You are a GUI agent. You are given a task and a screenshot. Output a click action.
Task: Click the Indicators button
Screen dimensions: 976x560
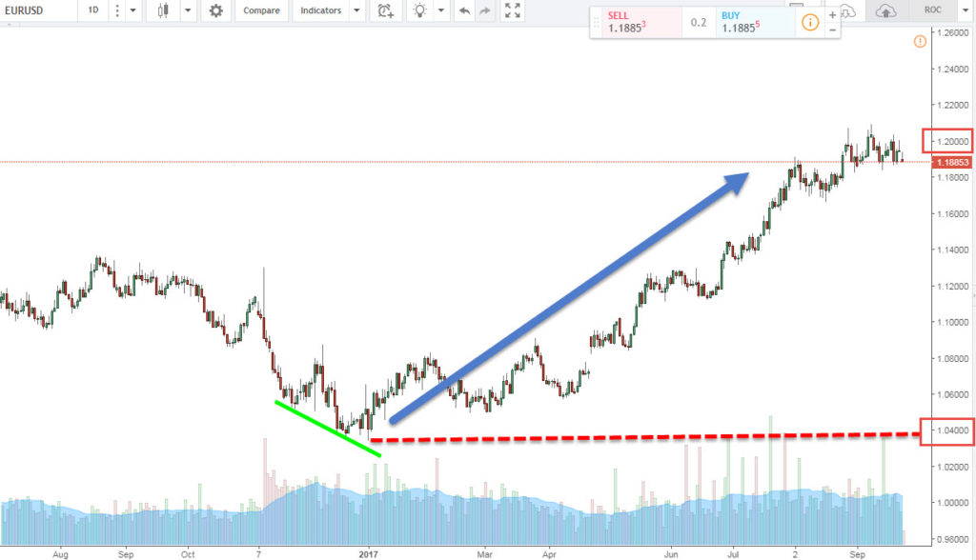pos(323,10)
